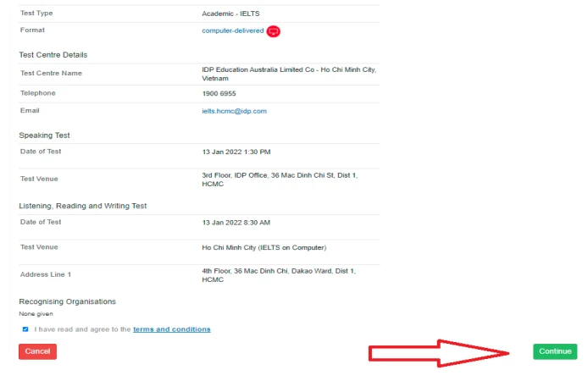Click the telephone number 1900 6955
The height and width of the screenshot is (381, 588).
pos(219,92)
